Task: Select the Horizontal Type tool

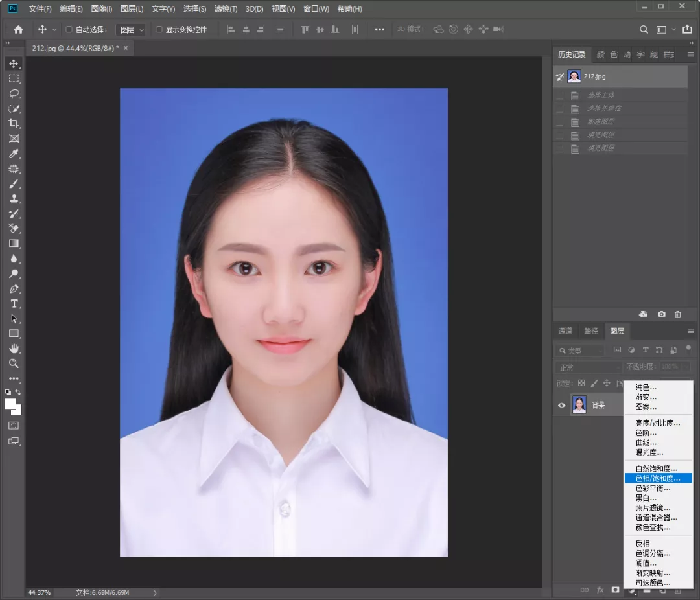Action: coord(14,304)
